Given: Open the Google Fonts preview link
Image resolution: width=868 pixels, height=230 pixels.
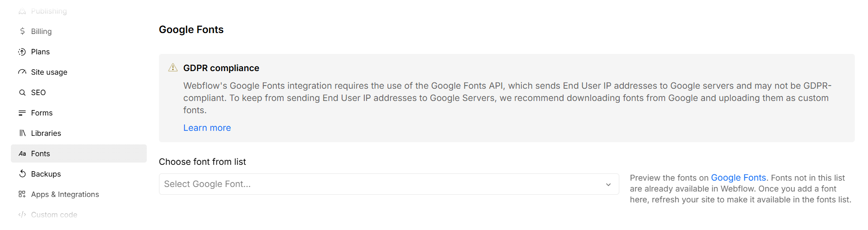Looking at the screenshot, I should click(738, 177).
